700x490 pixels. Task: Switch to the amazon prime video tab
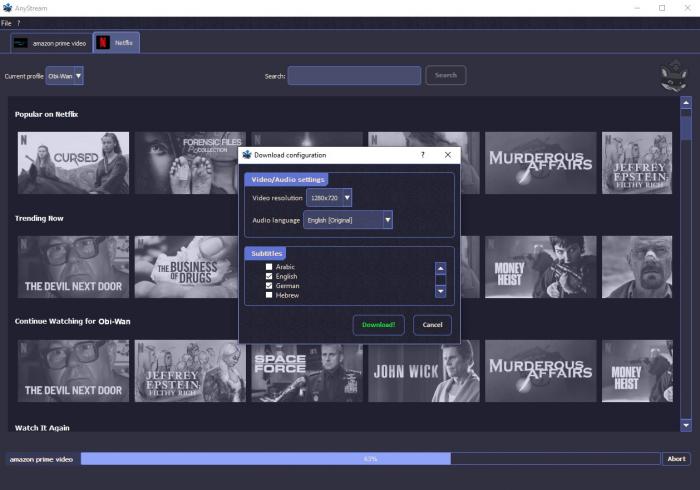coord(50,43)
